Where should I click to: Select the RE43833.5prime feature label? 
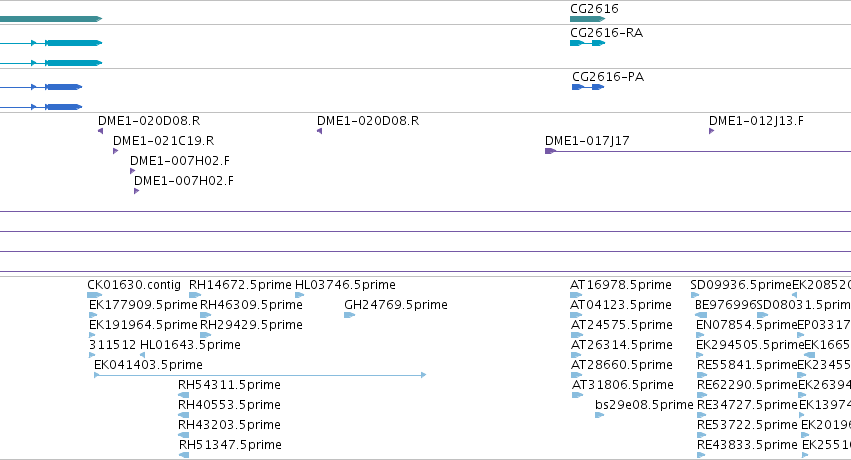(x=747, y=445)
